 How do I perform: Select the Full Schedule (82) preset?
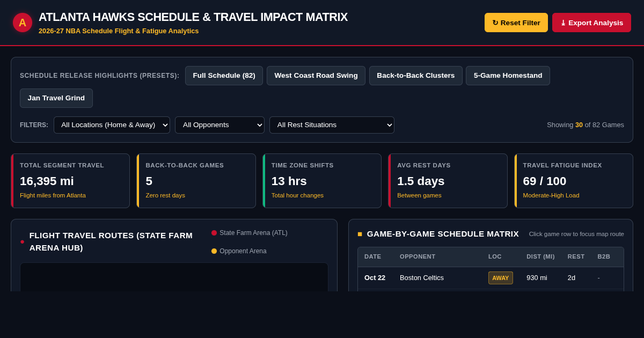click(x=224, y=76)
